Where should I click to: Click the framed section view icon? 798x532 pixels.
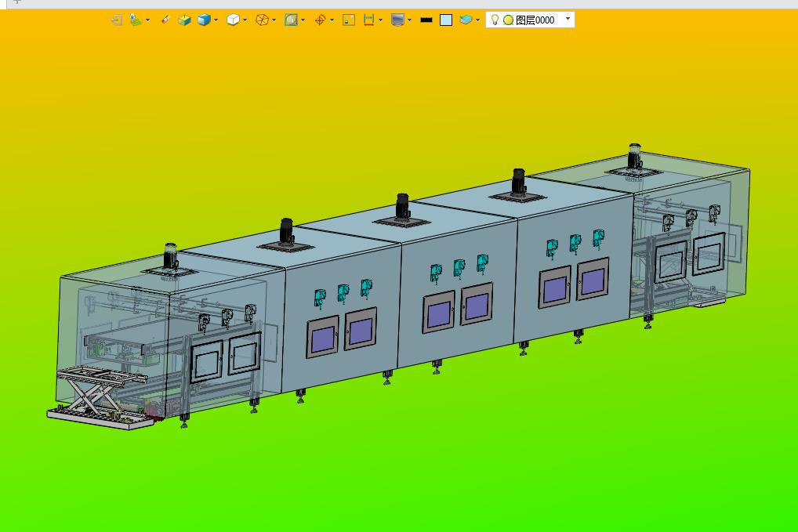pos(291,20)
